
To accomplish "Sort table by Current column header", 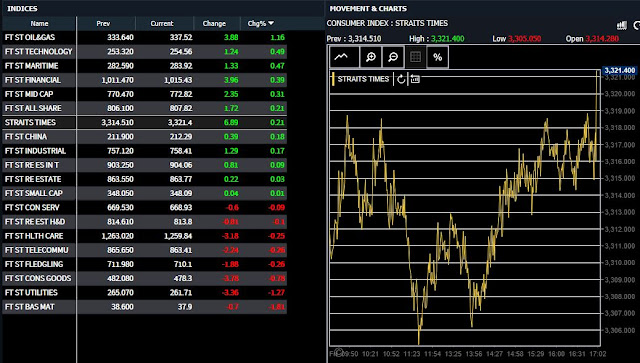I will (162, 24).
